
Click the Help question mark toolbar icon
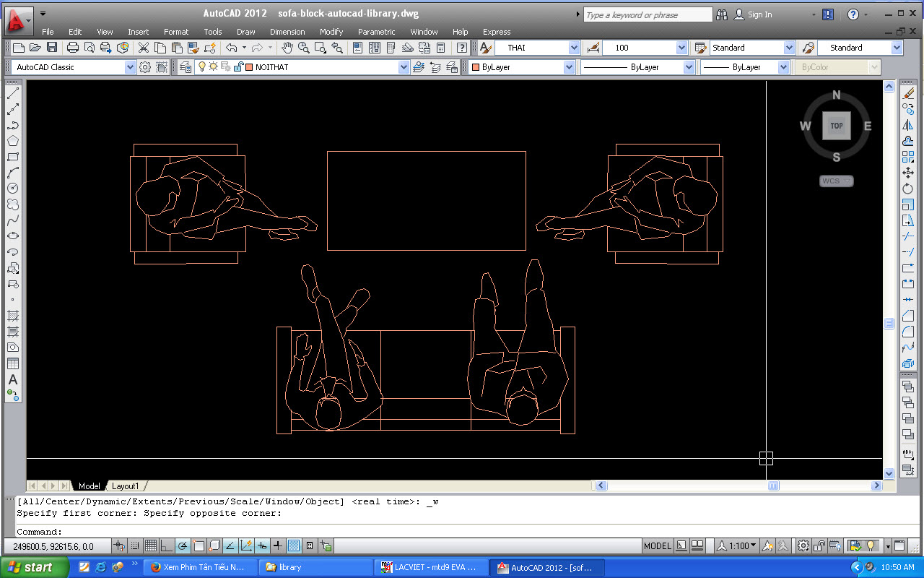pyautogui.click(x=462, y=48)
